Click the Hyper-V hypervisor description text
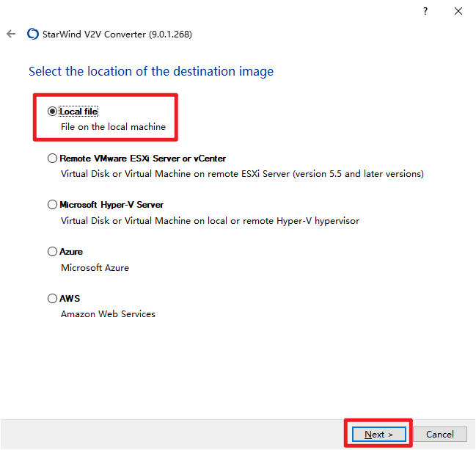This screenshot has width=476, height=450. tap(210, 221)
